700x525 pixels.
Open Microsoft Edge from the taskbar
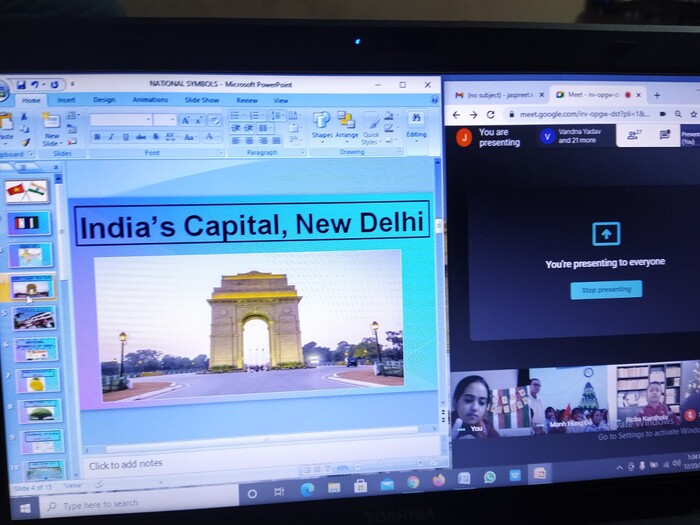307,490
